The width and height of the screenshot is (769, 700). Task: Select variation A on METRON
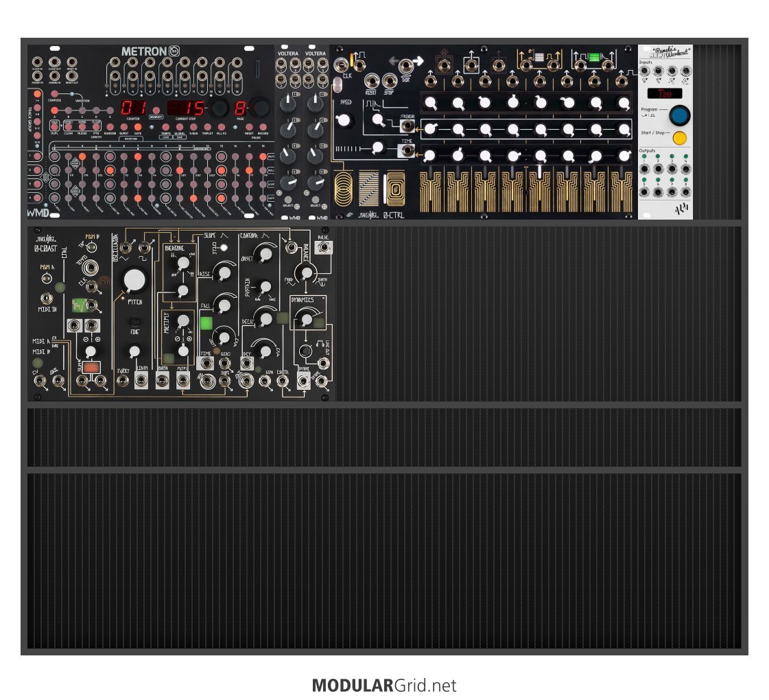[x=54, y=110]
